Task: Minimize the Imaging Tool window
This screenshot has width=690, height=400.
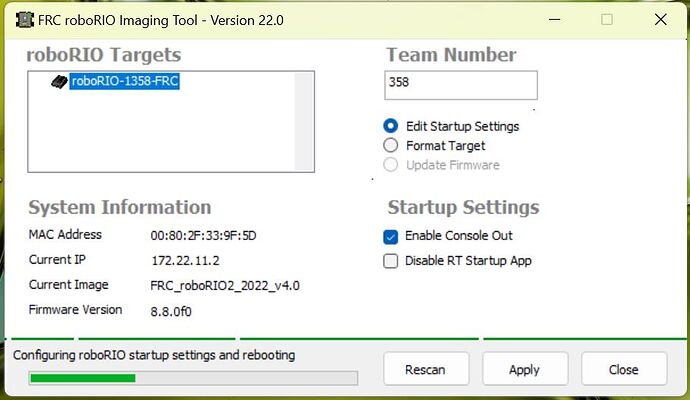Action: pos(554,19)
